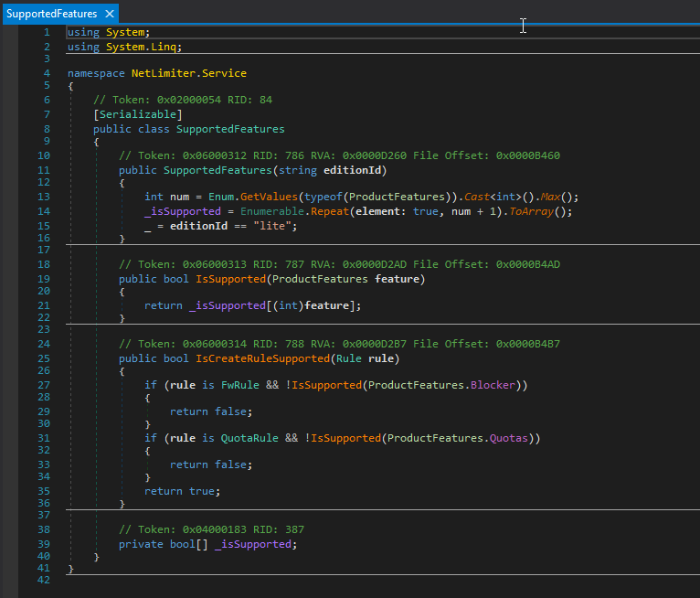
Task: Click System in 'using System;' on line 1
Action: 125,32
